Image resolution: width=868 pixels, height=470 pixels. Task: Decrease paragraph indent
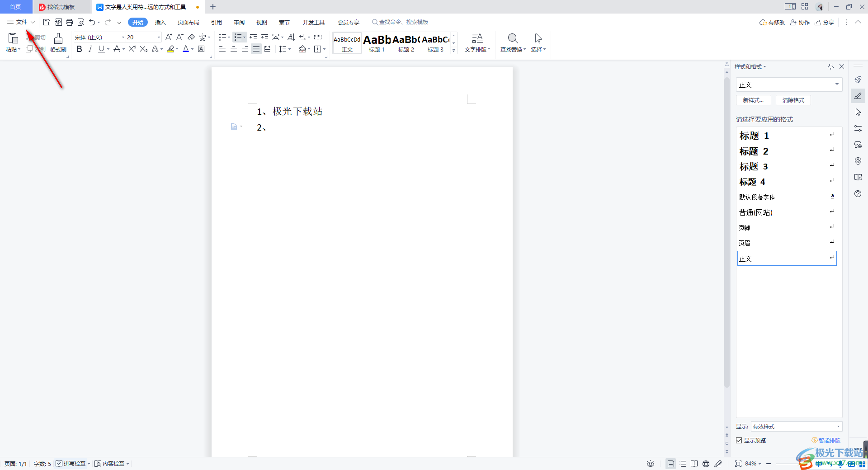pos(253,37)
